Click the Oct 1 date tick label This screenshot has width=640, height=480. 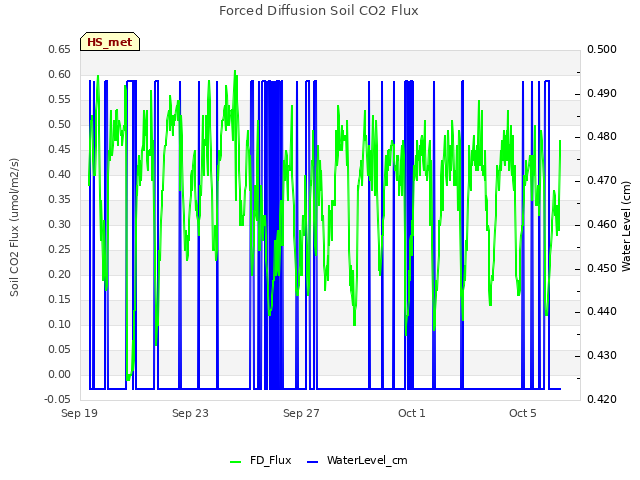[x=412, y=413]
